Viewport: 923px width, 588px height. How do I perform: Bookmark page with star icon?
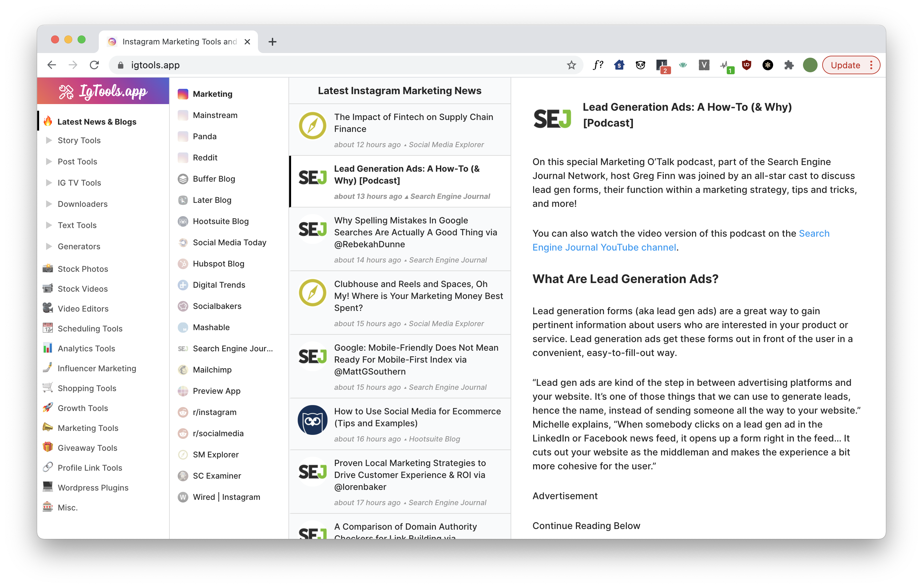tap(571, 65)
